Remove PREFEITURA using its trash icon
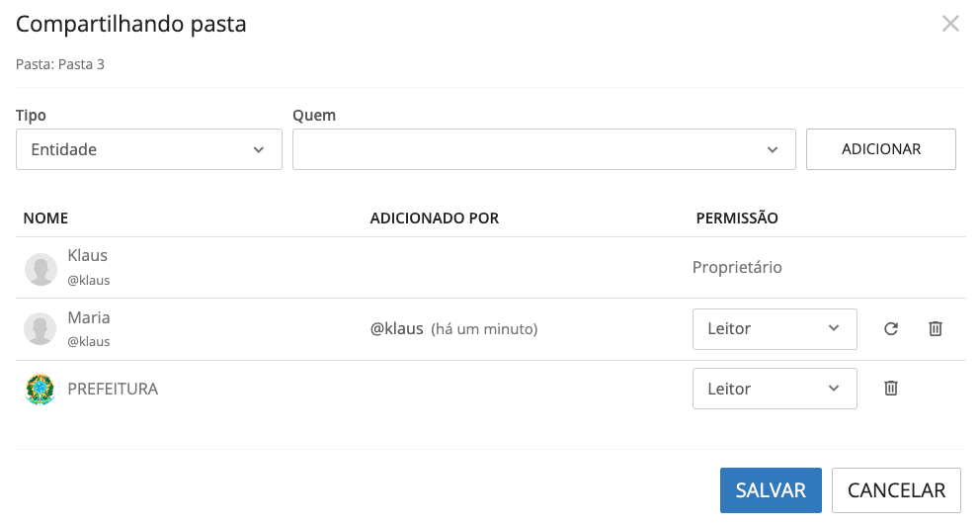Image resolution: width=980 pixels, height=526 pixels. (890, 389)
